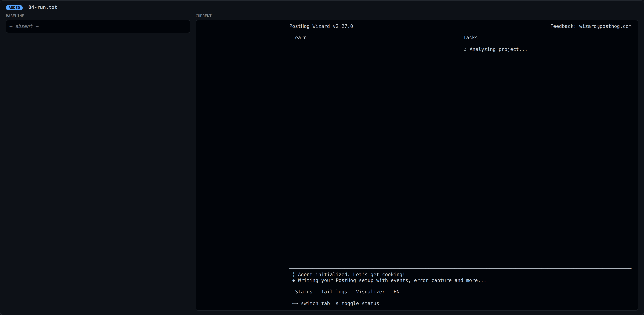This screenshot has height=315, width=644.
Task: Click the Analyzing project... task row
Action: tap(495, 49)
